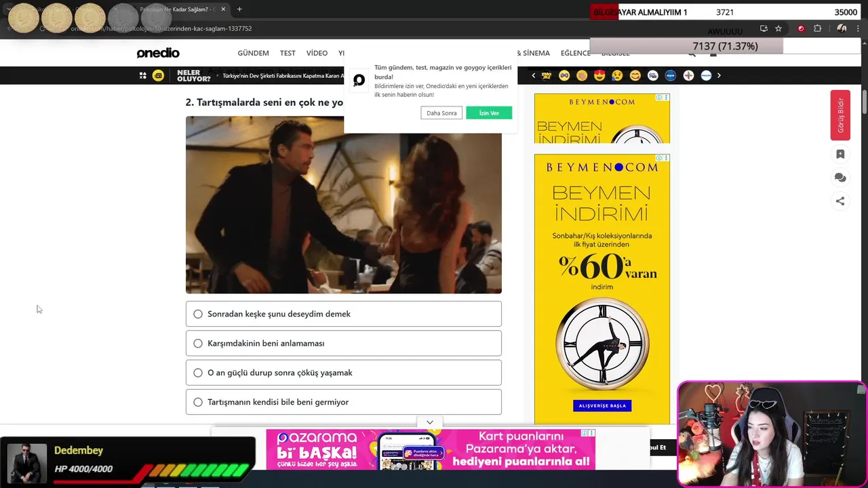
Task: Open Türkiye'nin Dev Şirketi news ticker link
Action: pos(283,76)
